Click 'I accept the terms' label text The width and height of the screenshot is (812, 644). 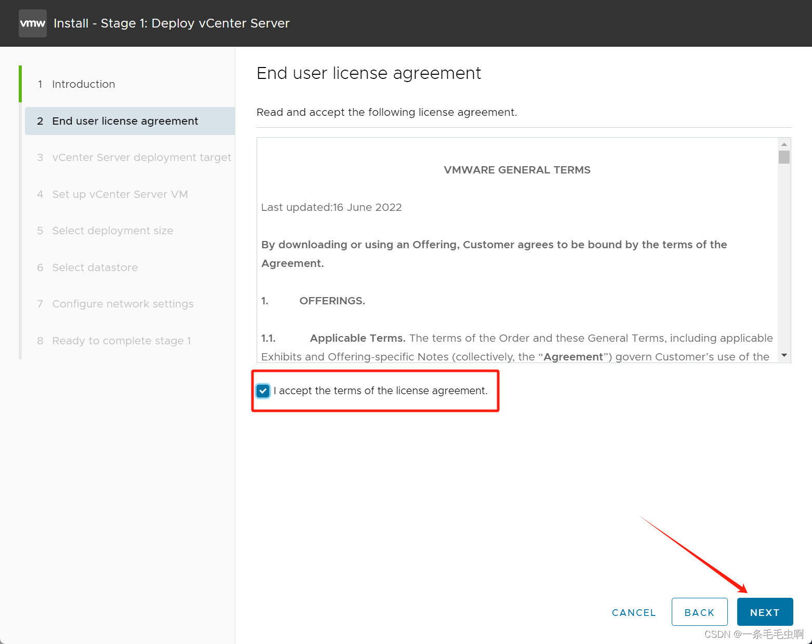coord(381,391)
